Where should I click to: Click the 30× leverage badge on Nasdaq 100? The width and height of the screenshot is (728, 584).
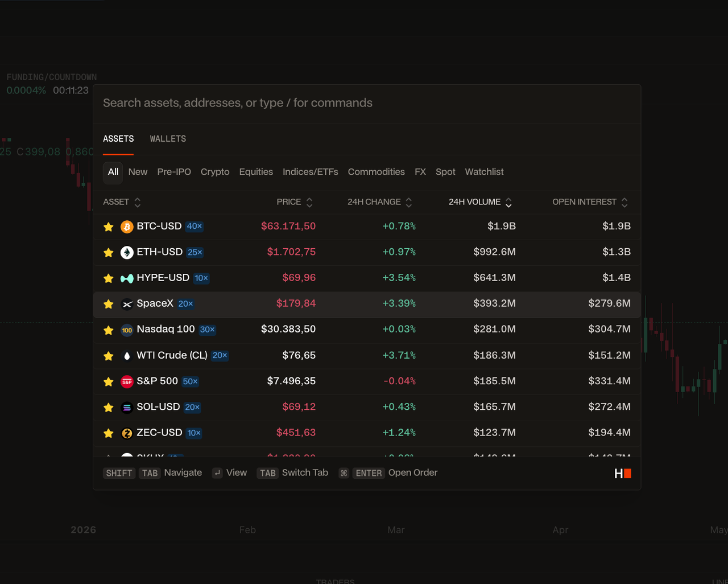pyautogui.click(x=208, y=330)
